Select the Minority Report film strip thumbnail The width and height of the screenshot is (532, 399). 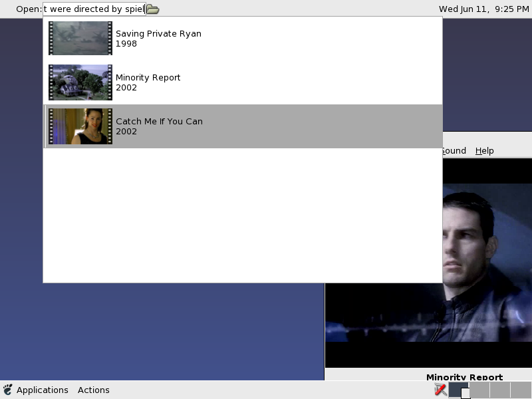tap(80, 82)
